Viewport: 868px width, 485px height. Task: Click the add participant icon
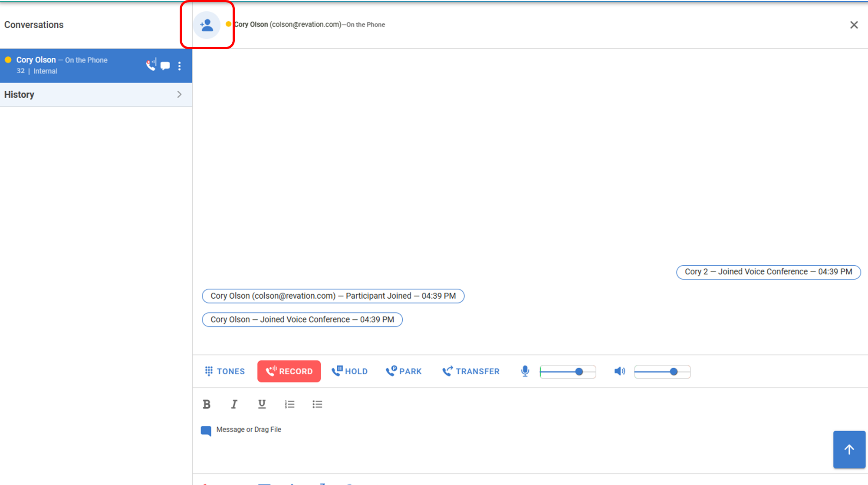tap(207, 25)
